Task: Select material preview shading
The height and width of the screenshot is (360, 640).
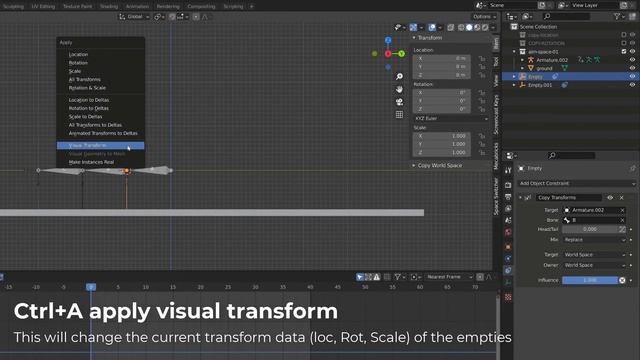Action: tap(477, 27)
